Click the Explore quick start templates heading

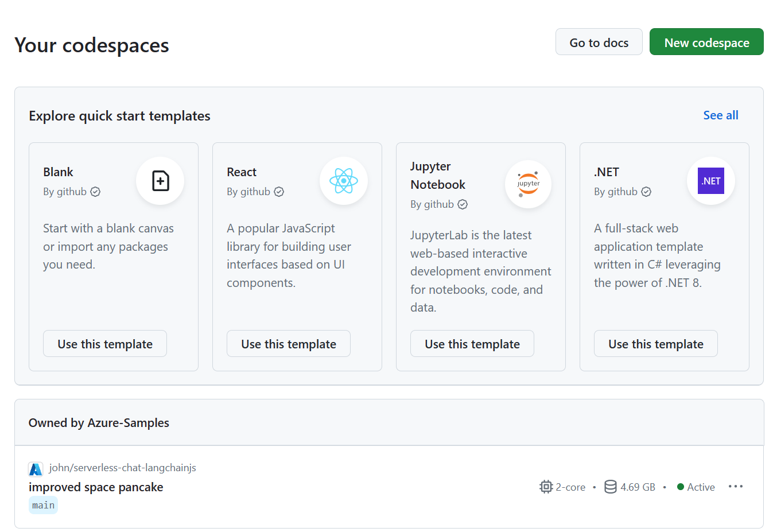point(120,115)
